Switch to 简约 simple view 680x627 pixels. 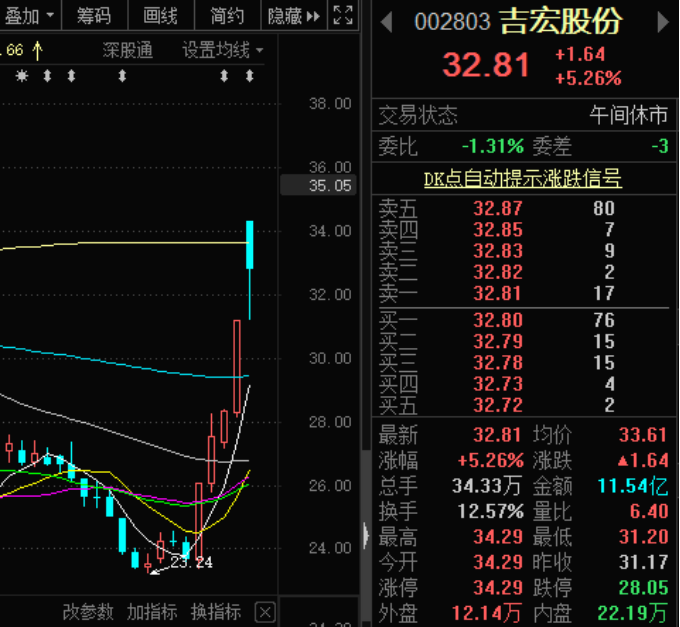[x=227, y=16]
